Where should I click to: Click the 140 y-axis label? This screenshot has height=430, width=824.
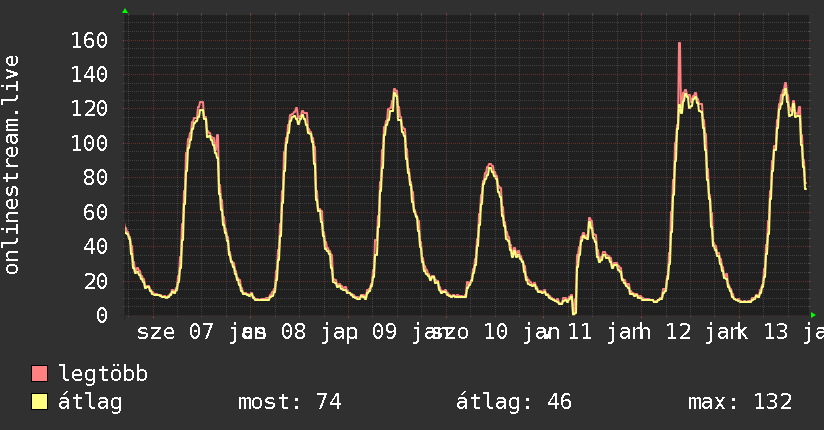coord(89,75)
